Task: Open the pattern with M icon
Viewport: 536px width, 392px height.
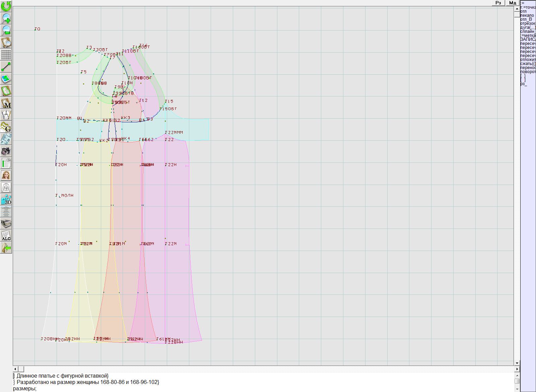Action: pos(6,103)
